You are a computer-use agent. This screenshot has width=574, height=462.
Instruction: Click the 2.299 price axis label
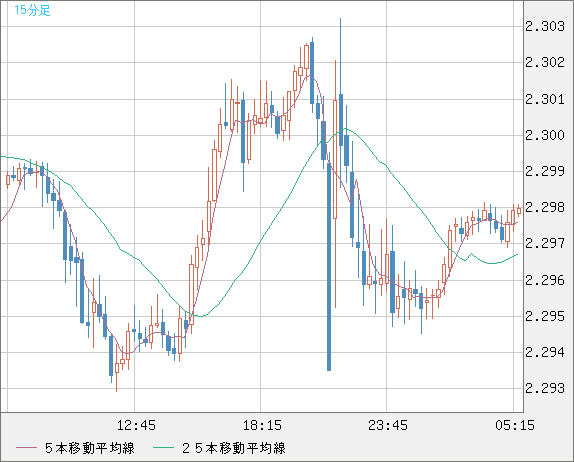click(545, 171)
